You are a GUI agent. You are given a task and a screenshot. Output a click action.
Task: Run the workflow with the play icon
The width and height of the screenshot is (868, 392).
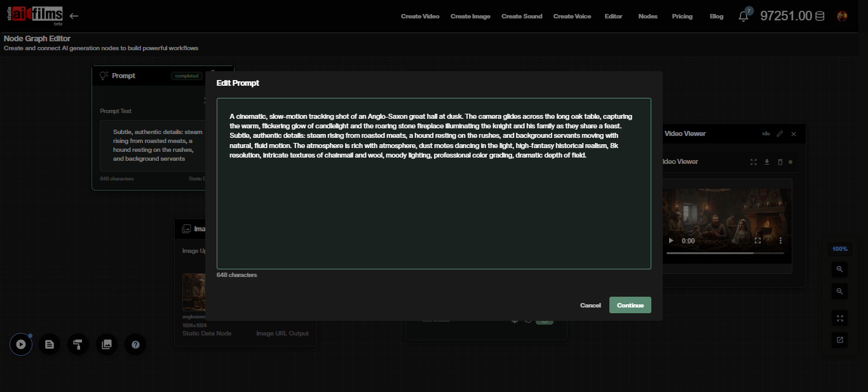coord(21,344)
